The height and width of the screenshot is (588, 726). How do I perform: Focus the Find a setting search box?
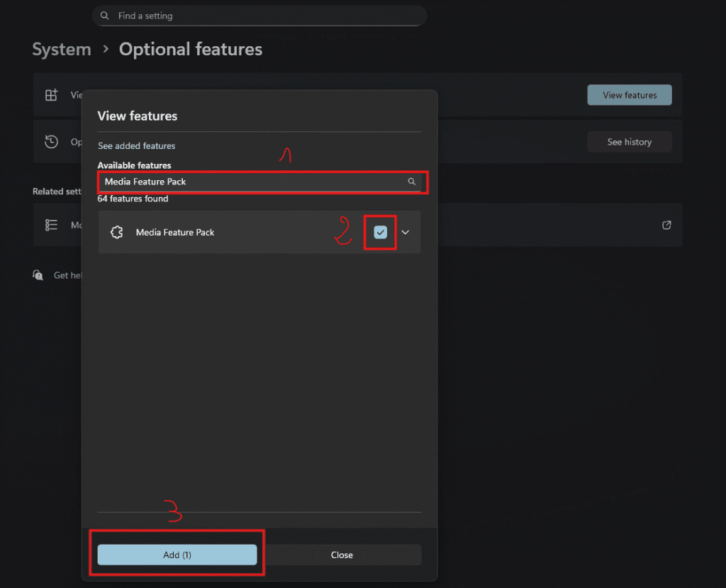[262, 16]
